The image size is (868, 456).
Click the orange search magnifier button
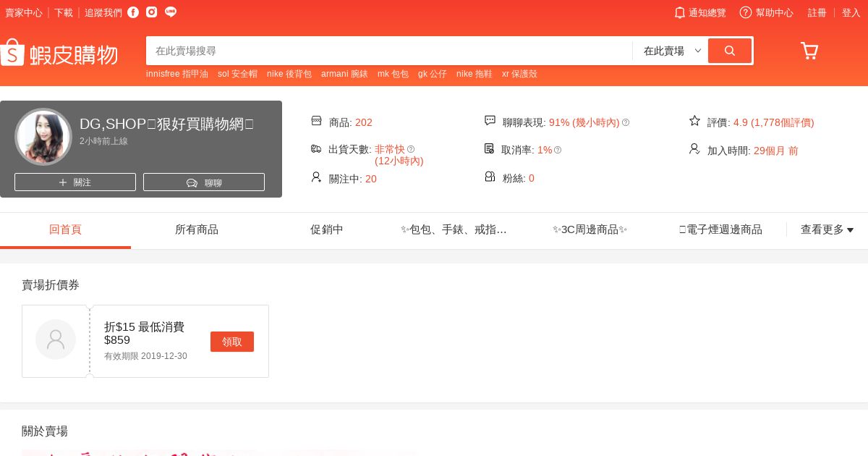click(730, 51)
